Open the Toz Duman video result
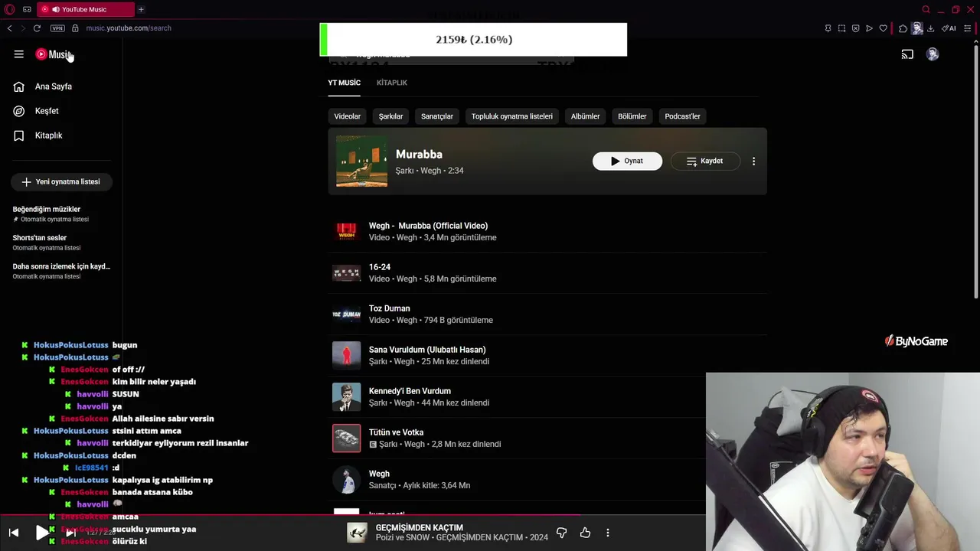The image size is (980, 551). coord(547,314)
